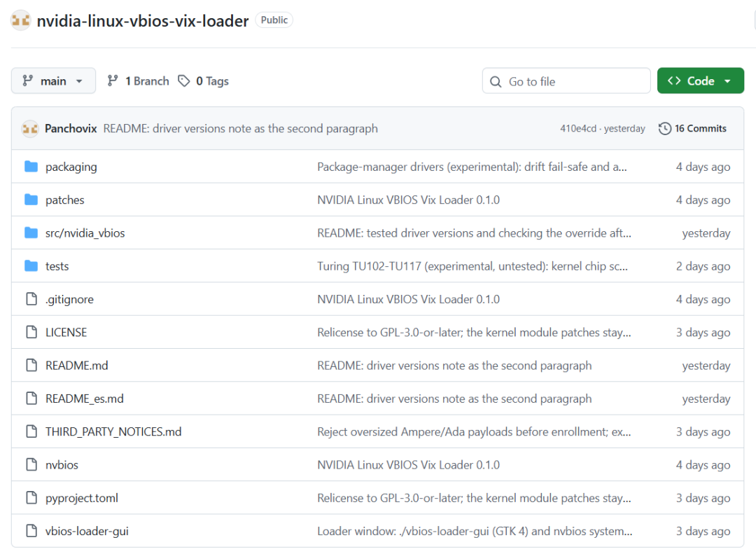Click the nvbios file icon
Screen dimensions: 756x554
[x=31, y=465]
